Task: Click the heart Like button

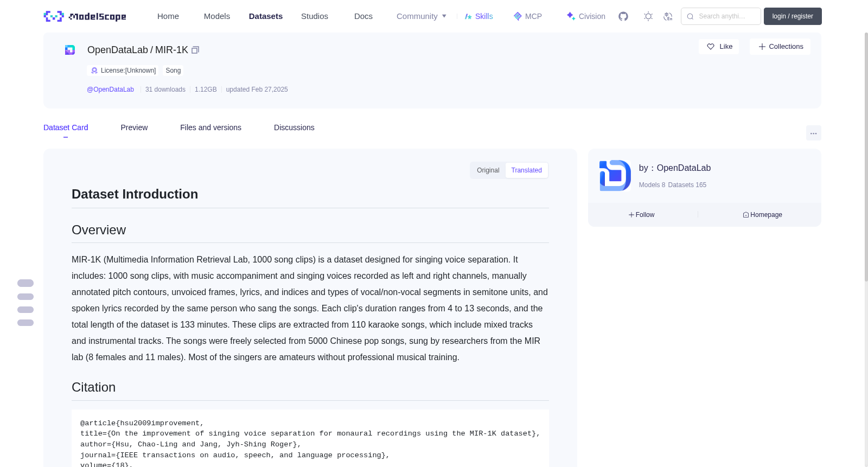Action: (x=719, y=47)
